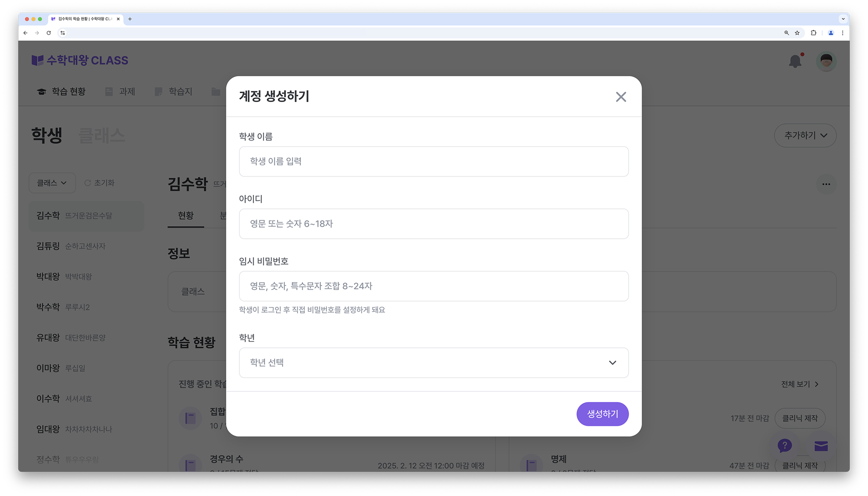This screenshot has height=496, width=868.
Task: Open the user profile avatar
Action: click(x=826, y=61)
